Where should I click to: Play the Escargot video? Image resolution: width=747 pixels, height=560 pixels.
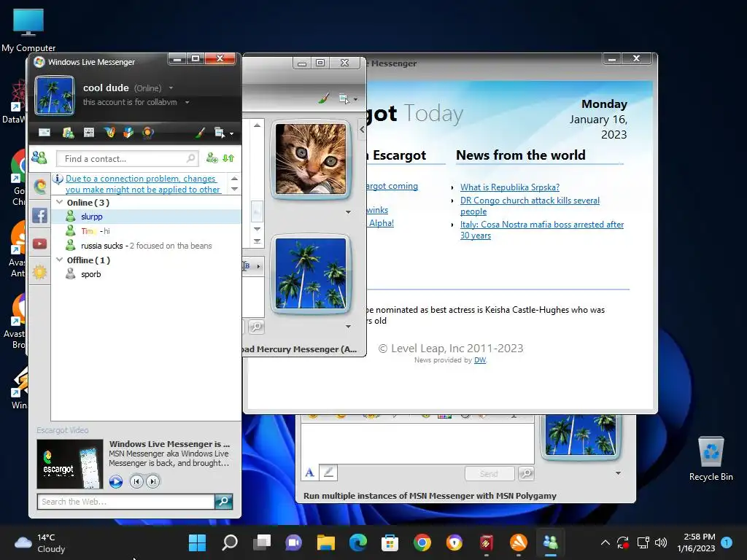coord(116,481)
